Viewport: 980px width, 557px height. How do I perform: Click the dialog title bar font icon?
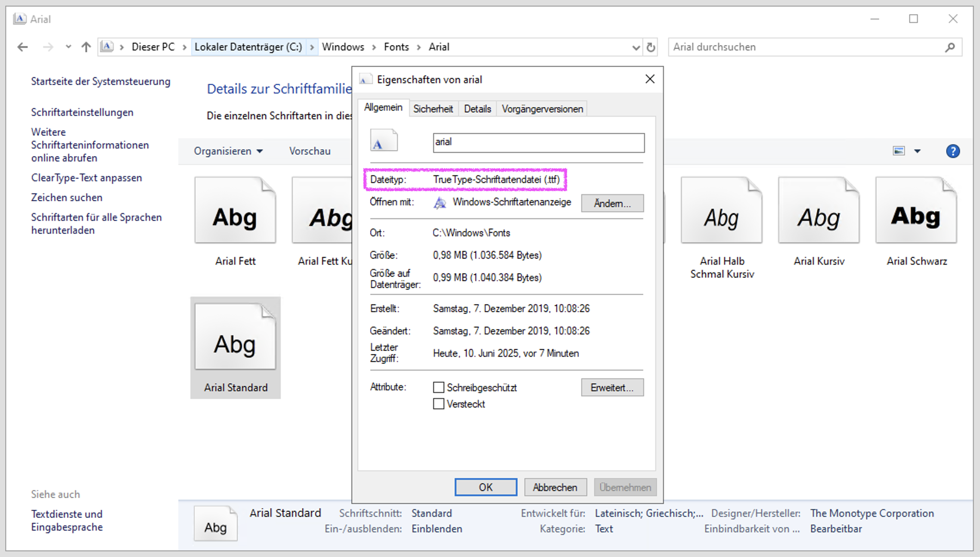pyautogui.click(x=366, y=80)
